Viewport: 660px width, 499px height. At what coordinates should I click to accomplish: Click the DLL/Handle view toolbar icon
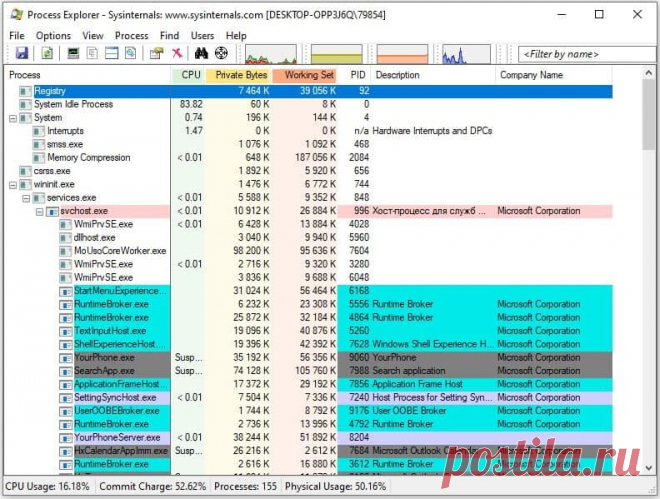pos(130,53)
